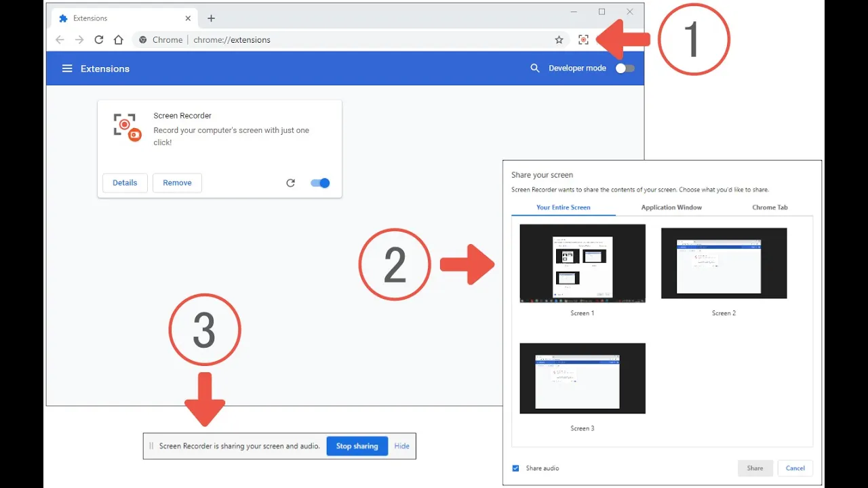Click the Screen Recorder extension logo
This screenshot has height=488, width=868.
pos(127,127)
